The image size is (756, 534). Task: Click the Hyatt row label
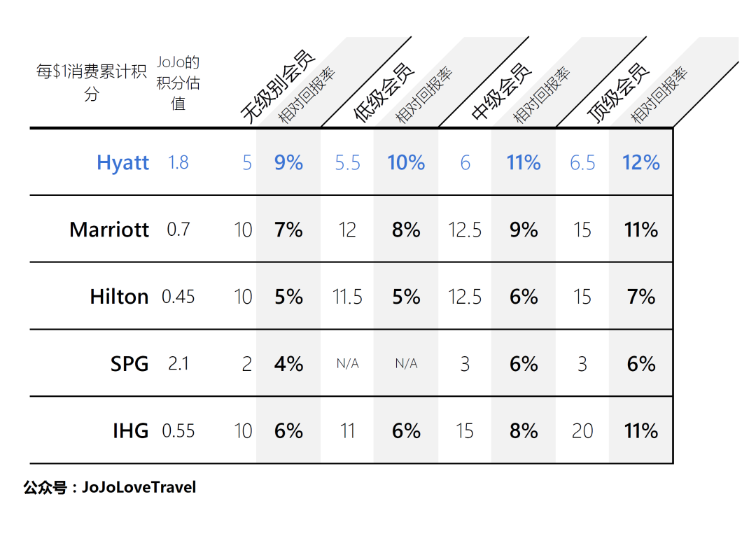click(x=122, y=162)
